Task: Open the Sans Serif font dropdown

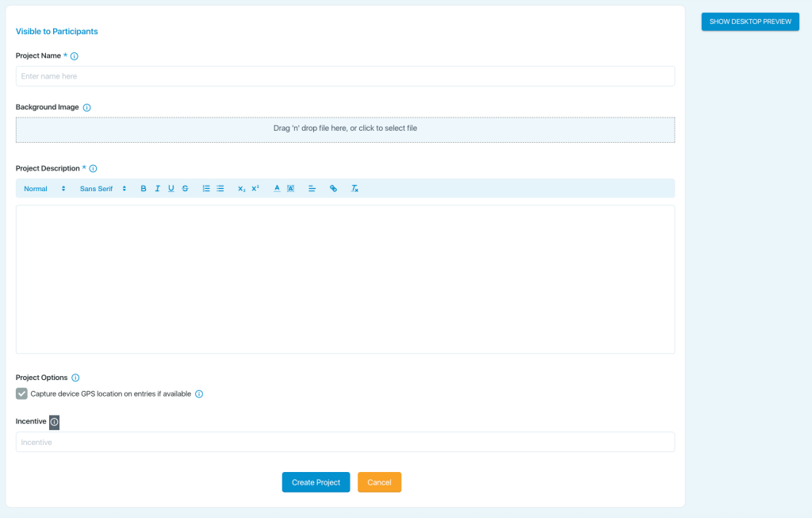Action: 103,189
